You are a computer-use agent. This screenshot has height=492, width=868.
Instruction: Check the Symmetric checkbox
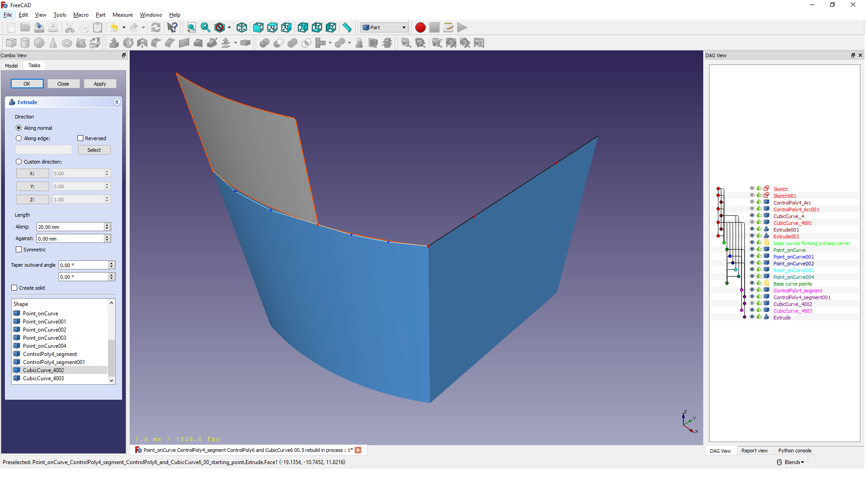pos(19,250)
